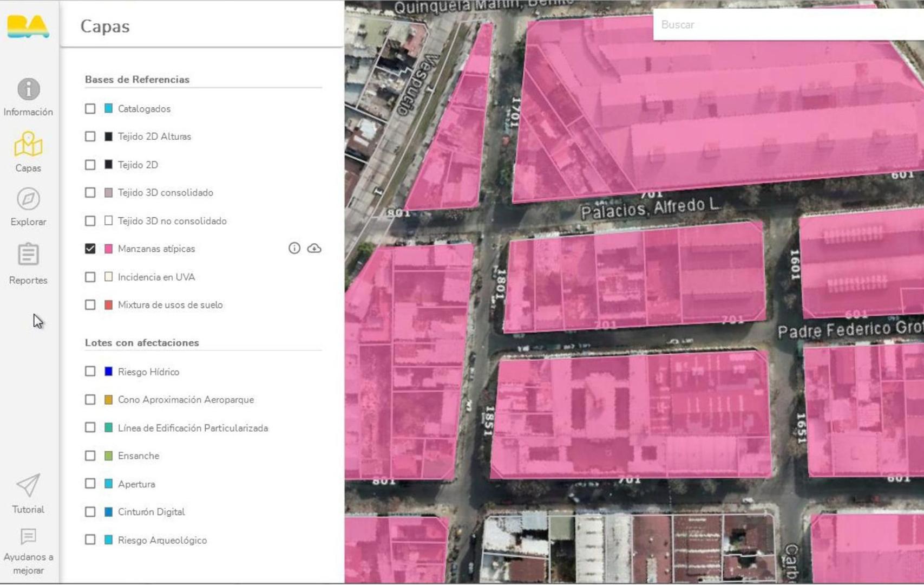The height and width of the screenshot is (585, 924).
Task: Click the pink Manzanas atípicas color swatch
Action: 108,249
